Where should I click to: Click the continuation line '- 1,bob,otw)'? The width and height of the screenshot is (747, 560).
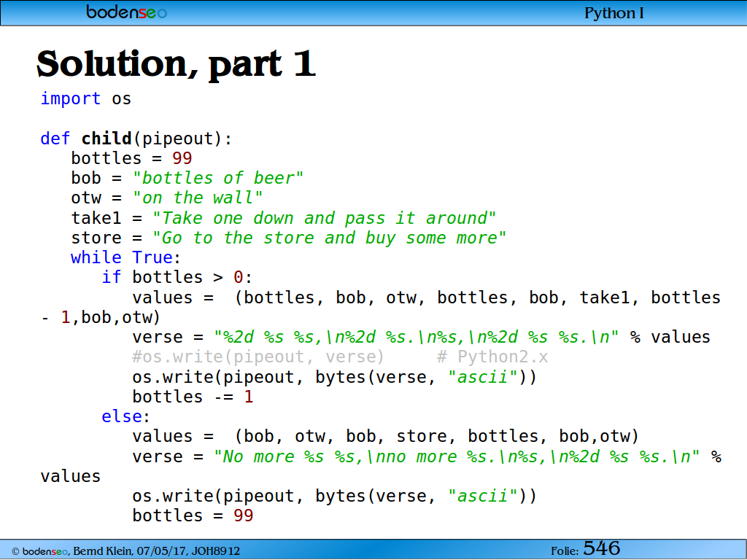101,317
